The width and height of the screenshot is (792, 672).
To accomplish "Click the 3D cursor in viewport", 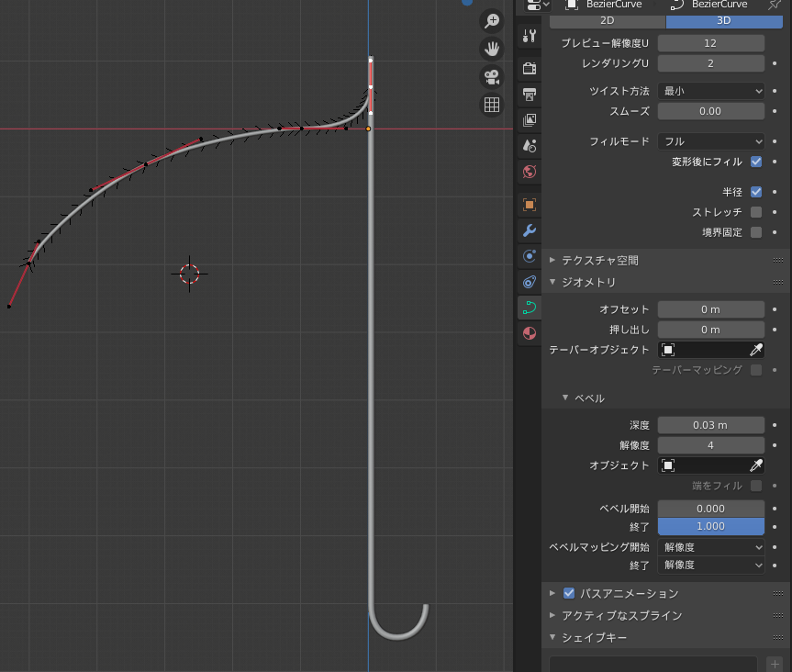I will (189, 274).
